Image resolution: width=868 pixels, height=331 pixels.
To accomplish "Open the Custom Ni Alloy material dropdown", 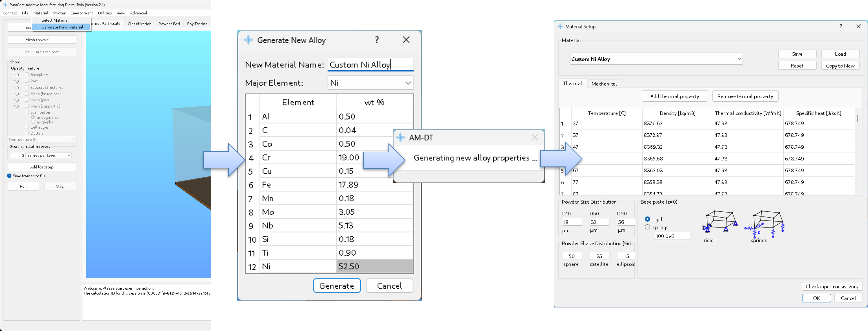I will click(656, 59).
